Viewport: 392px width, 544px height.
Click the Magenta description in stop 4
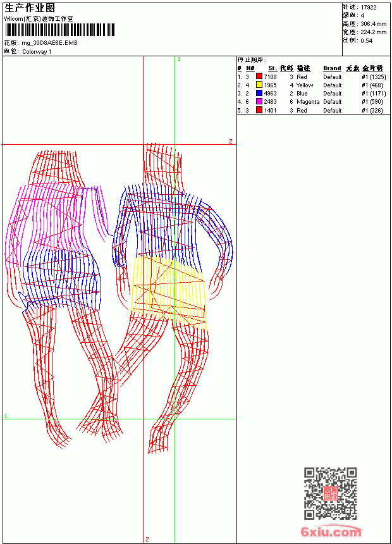click(x=308, y=102)
